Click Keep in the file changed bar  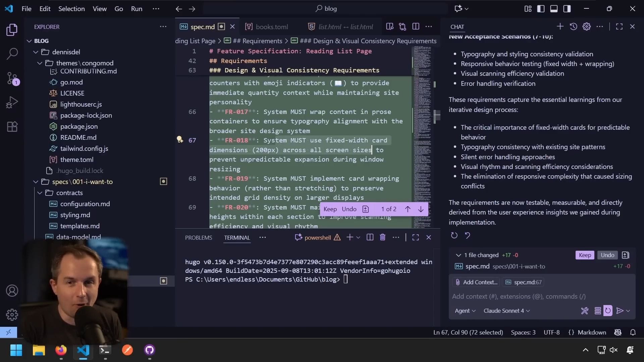[585, 255]
